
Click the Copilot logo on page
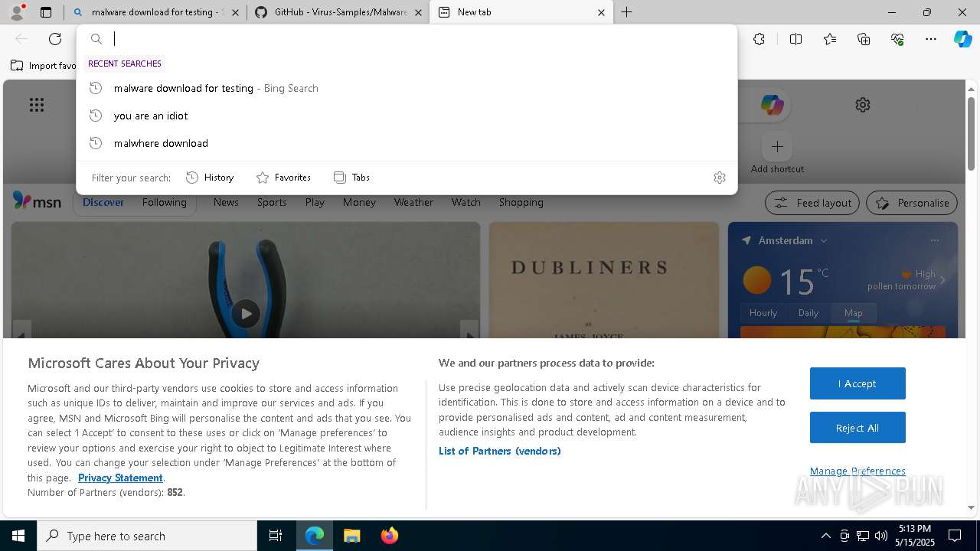tap(772, 105)
